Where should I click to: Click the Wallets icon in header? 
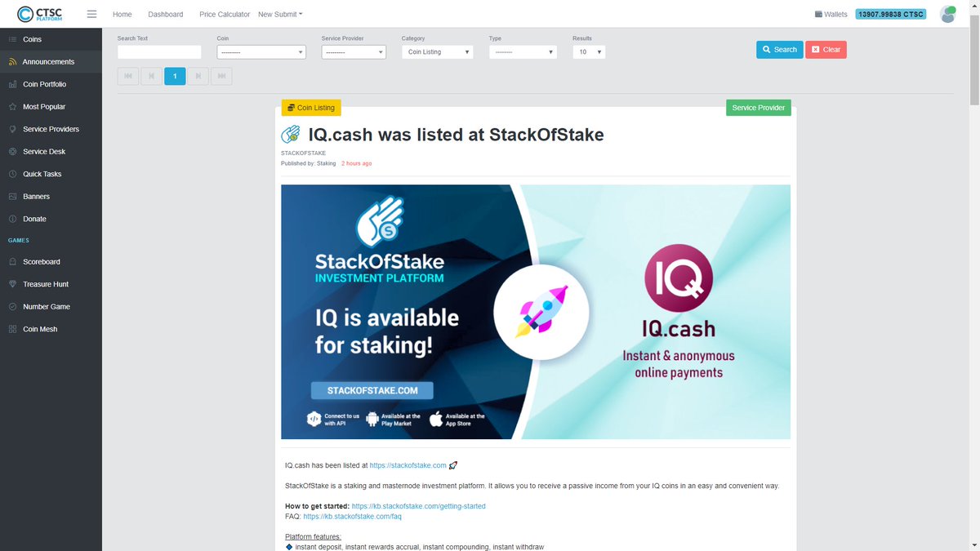(818, 14)
